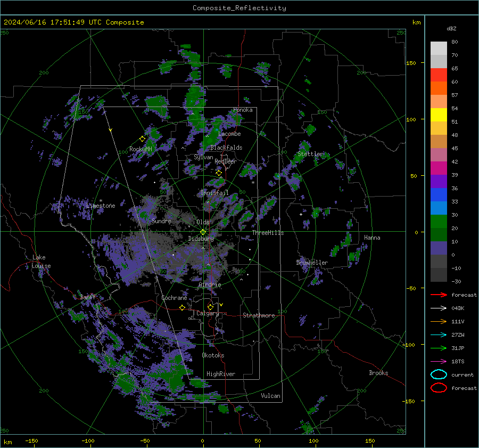Click the RedDeer city label

click(x=226, y=161)
